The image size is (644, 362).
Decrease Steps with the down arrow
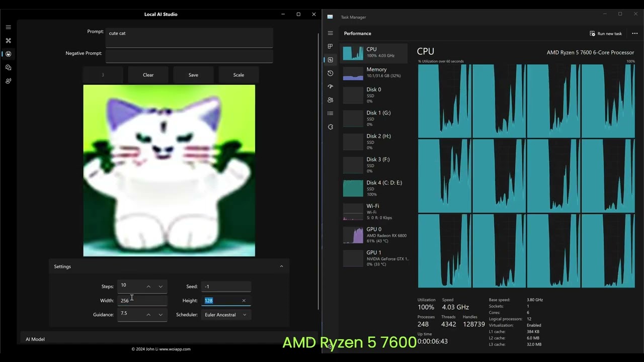(160, 287)
